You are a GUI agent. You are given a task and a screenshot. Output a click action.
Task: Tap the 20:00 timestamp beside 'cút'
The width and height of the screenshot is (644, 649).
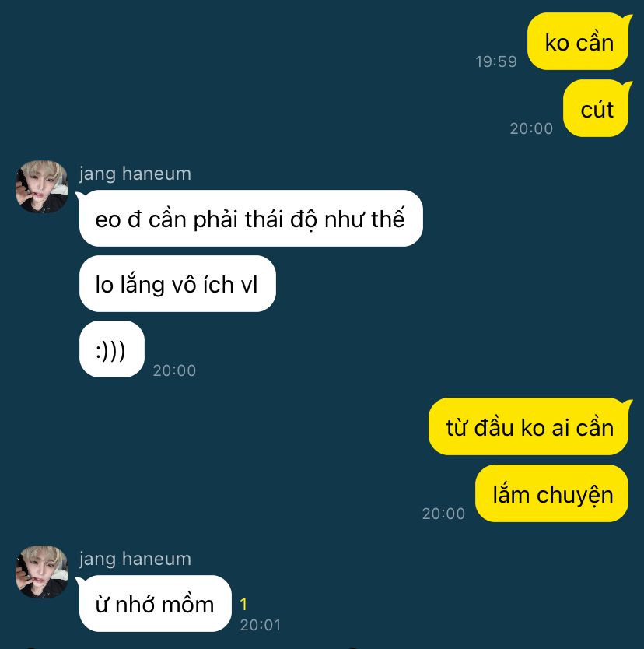click(x=531, y=128)
